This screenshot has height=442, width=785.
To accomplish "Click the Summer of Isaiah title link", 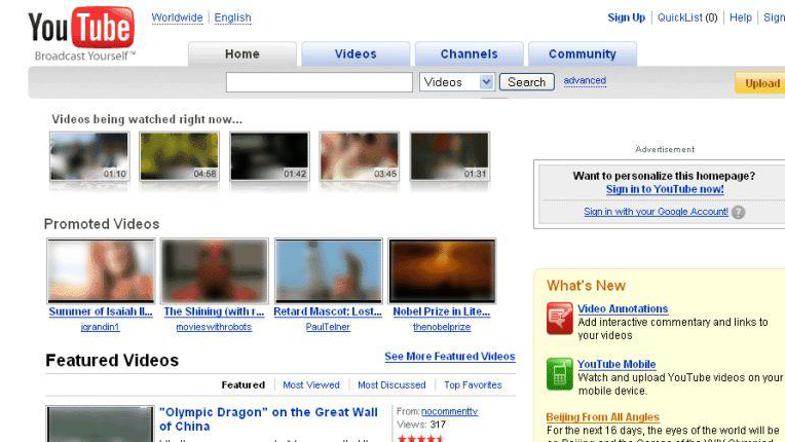I will pyautogui.click(x=101, y=311).
